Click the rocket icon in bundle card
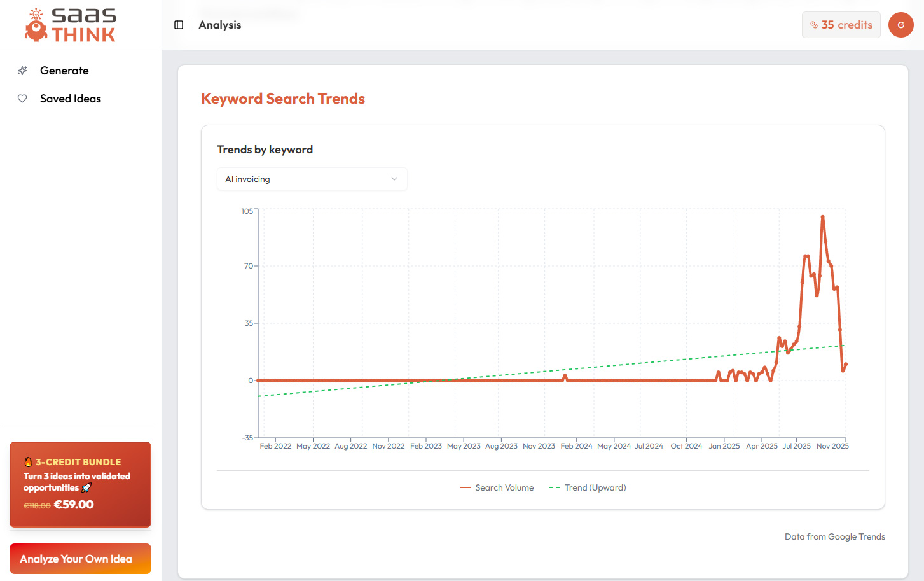 tap(86, 488)
